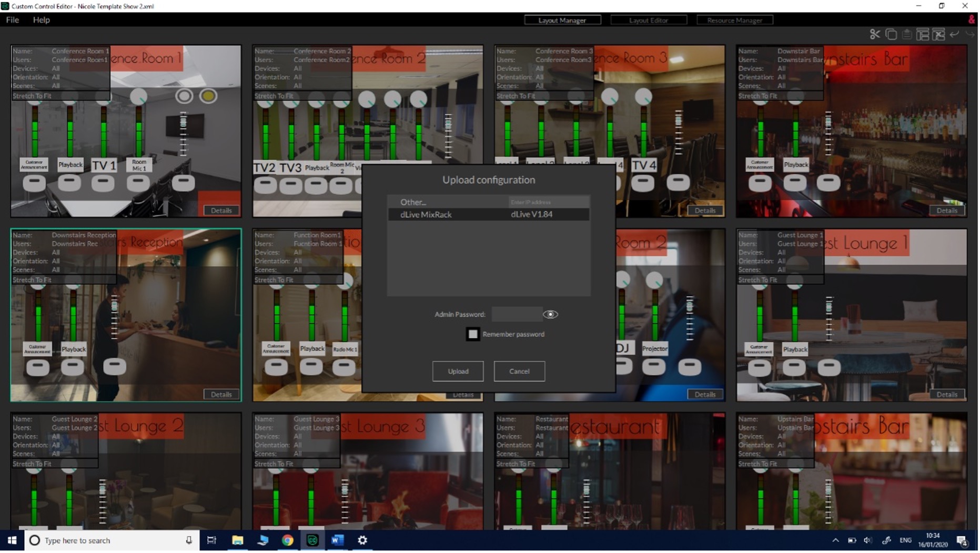The image size is (980, 553).
Task: Click the TV 4 label in Conference Room 3
Action: [645, 166]
